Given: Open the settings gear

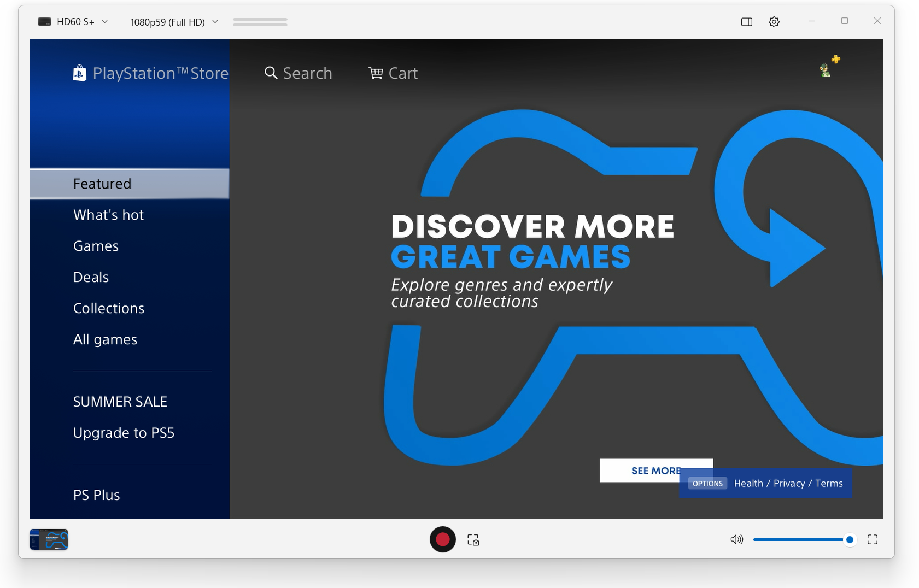Looking at the screenshot, I should pyautogui.click(x=774, y=21).
